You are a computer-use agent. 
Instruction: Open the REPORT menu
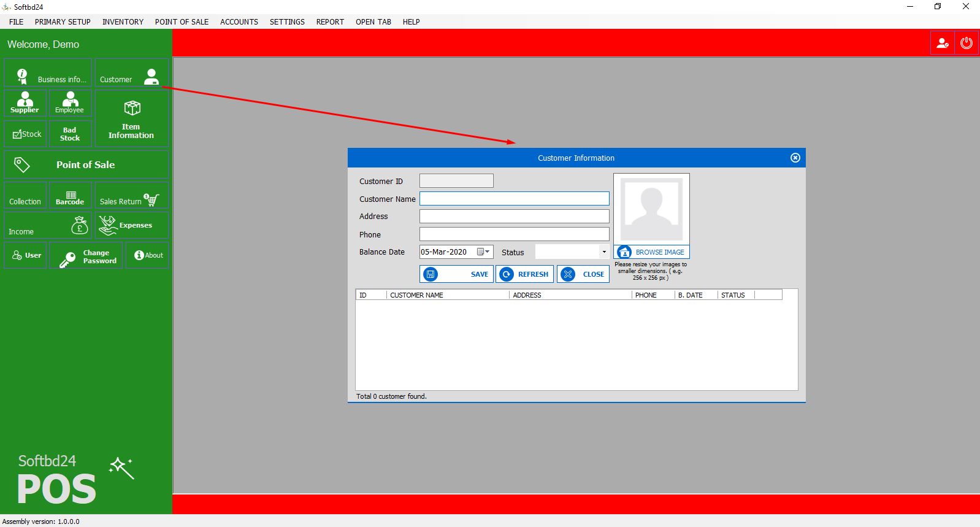click(330, 21)
